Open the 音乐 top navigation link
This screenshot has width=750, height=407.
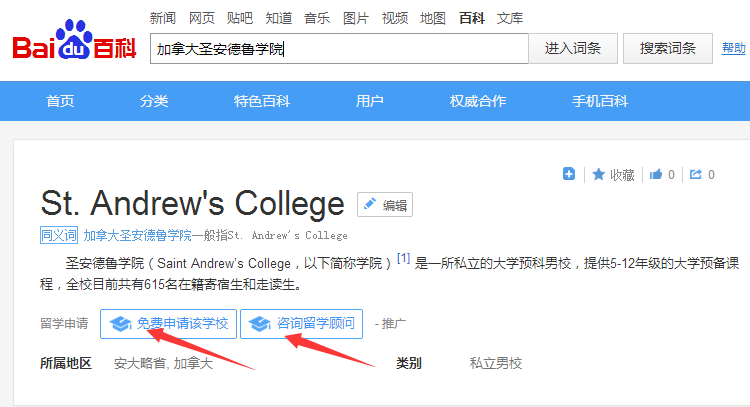[317, 18]
